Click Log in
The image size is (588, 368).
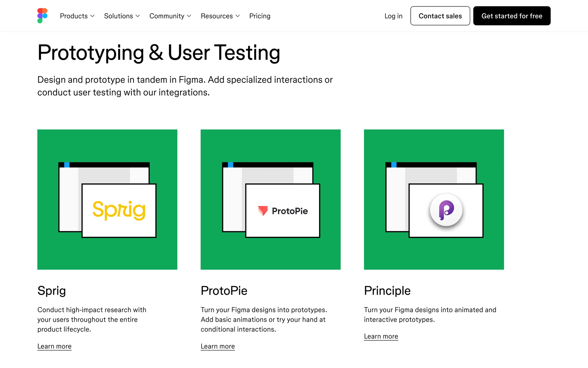(393, 16)
